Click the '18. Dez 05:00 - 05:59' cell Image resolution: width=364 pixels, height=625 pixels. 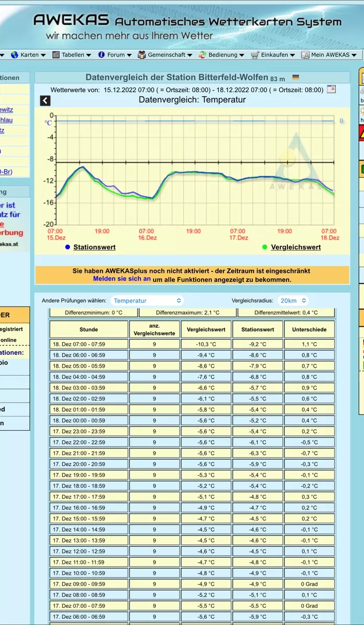pos(89,366)
